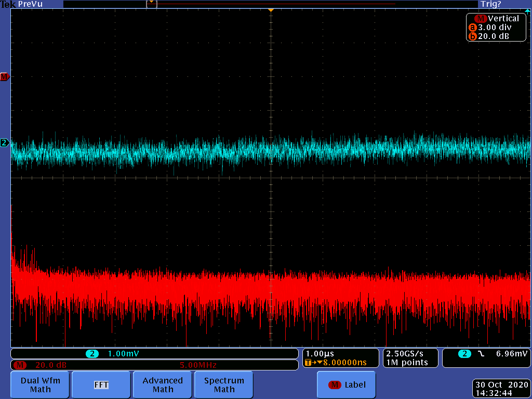Click the channel 2 badge beside 1.00mV
532x399 pixels.
coord(92,354)
